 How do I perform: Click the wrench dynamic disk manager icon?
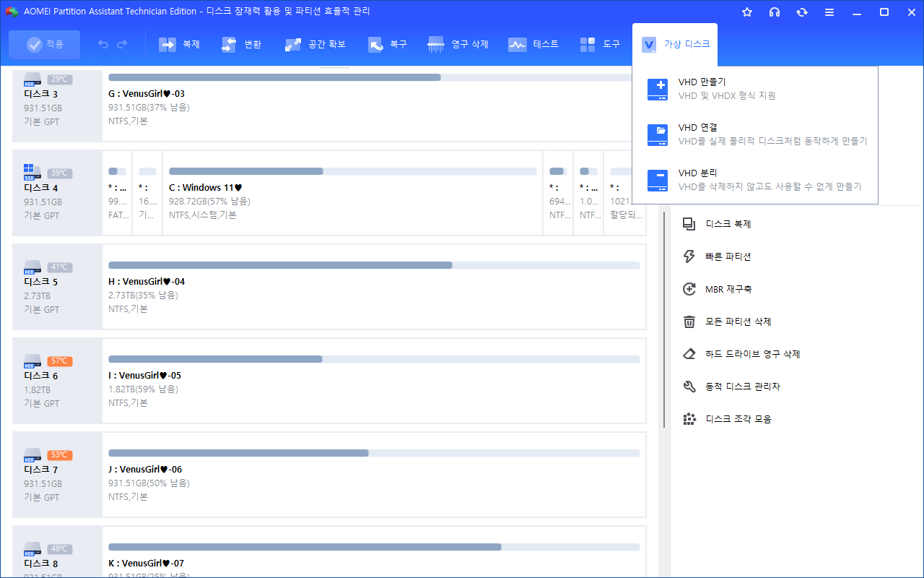tap(689, 387)
